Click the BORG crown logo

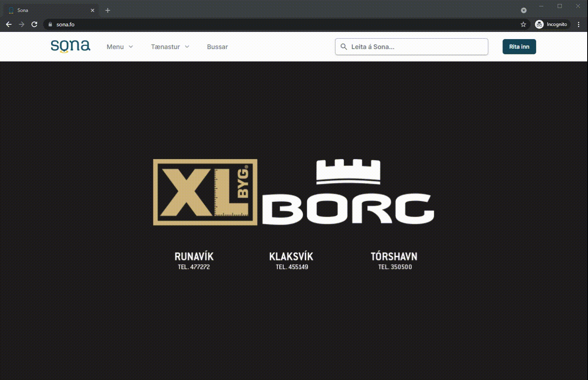pyautogui.click(x=348, y=192)
